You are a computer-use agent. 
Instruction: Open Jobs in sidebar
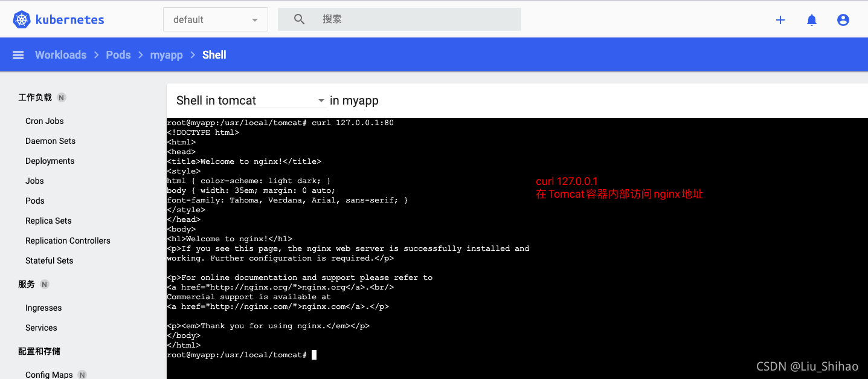point(34,181)
